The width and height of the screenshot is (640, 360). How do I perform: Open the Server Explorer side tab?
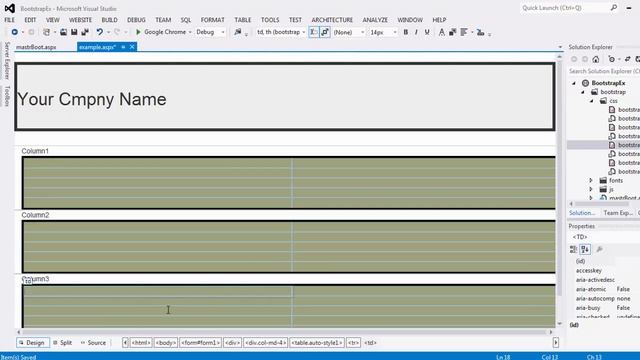click(7, 60)
